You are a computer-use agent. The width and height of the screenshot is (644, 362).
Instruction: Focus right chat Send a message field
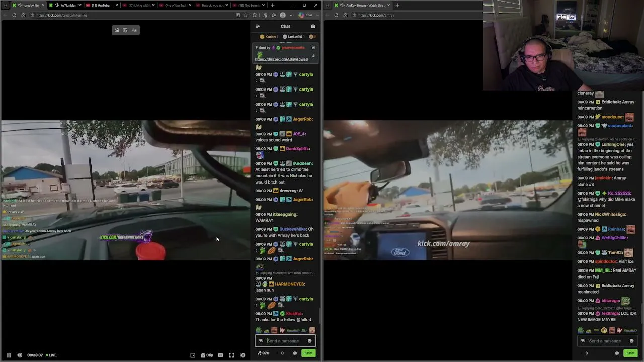pos(607,341)
